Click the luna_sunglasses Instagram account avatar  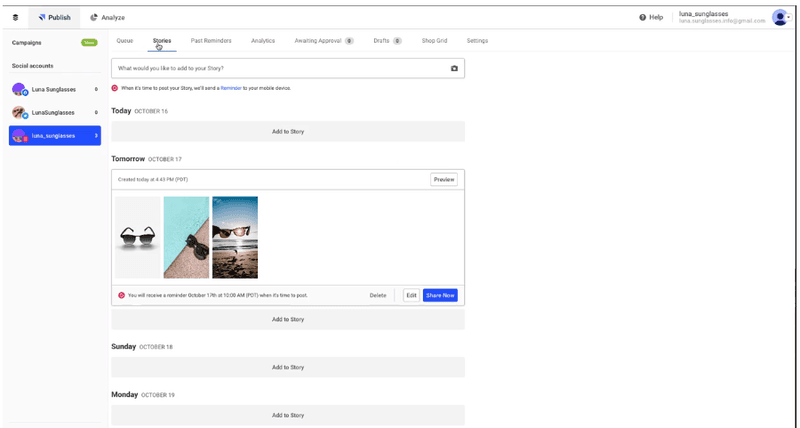[x=19, y=136]
